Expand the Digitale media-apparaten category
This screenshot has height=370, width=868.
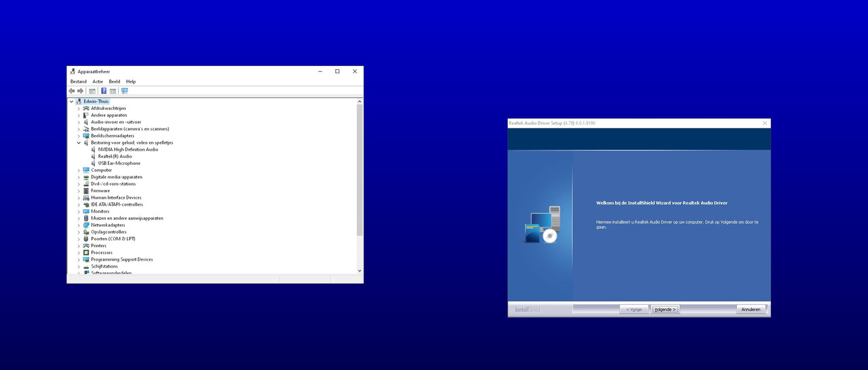coord(79,177)
